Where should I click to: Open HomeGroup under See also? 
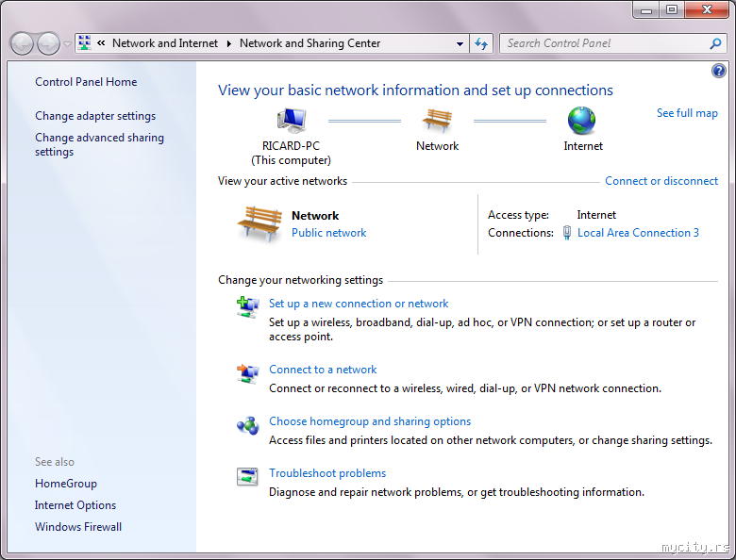tap(66, 484)
